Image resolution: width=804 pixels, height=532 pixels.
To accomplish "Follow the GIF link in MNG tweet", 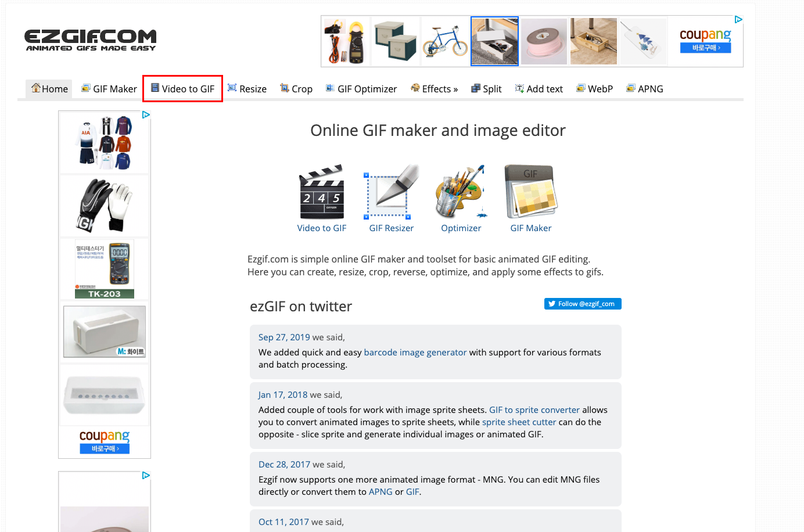I will tap(412, 492).
